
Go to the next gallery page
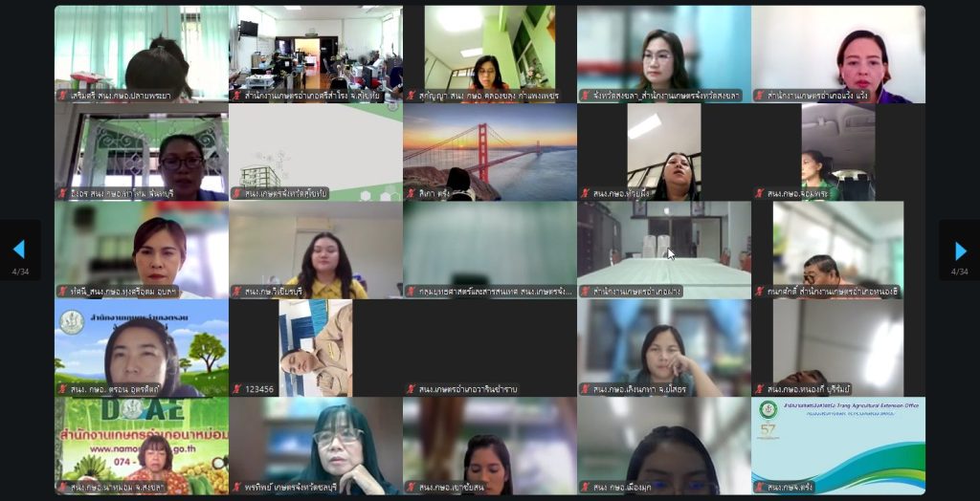960,250
